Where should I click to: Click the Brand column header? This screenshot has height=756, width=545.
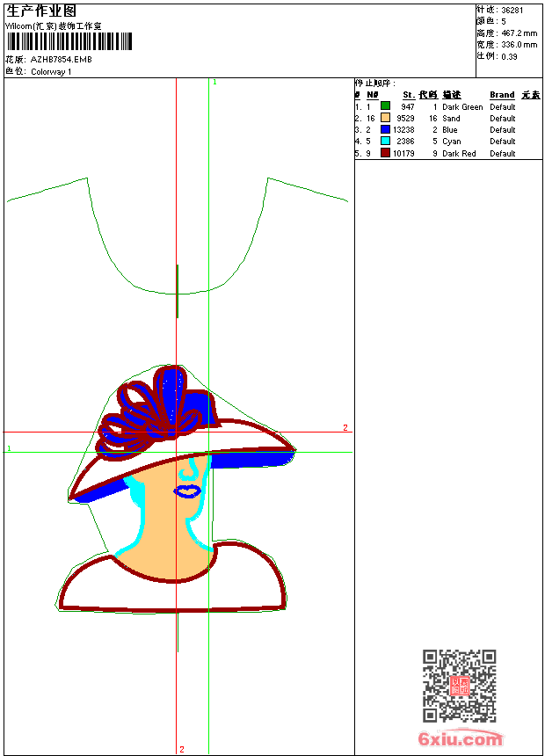pyautogui.click(x=502, y=95)
